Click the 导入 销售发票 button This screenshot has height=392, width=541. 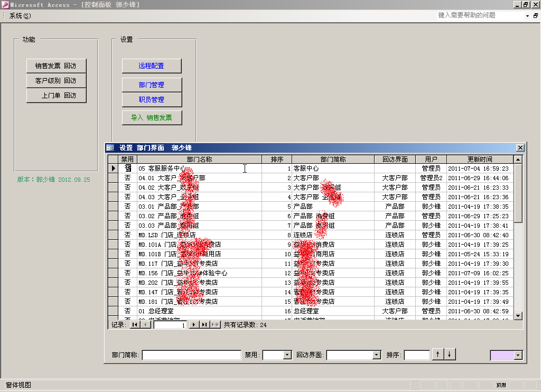(152, 118)
